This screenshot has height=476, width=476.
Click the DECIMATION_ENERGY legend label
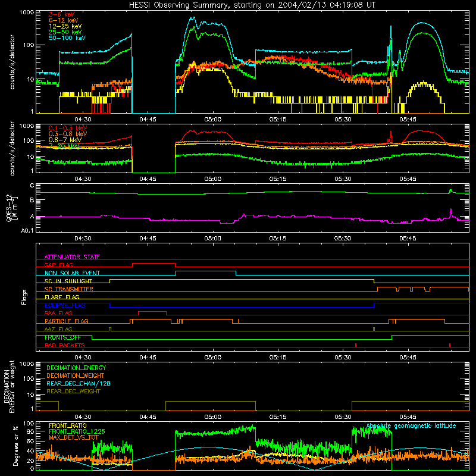[76, 368]
